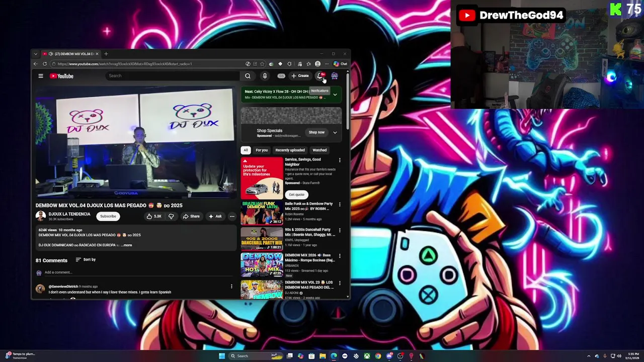The width and height of the screenshot is (644, 362).
Task: Dislike the video with thumbs-down
Action: [x=171, y=216]
